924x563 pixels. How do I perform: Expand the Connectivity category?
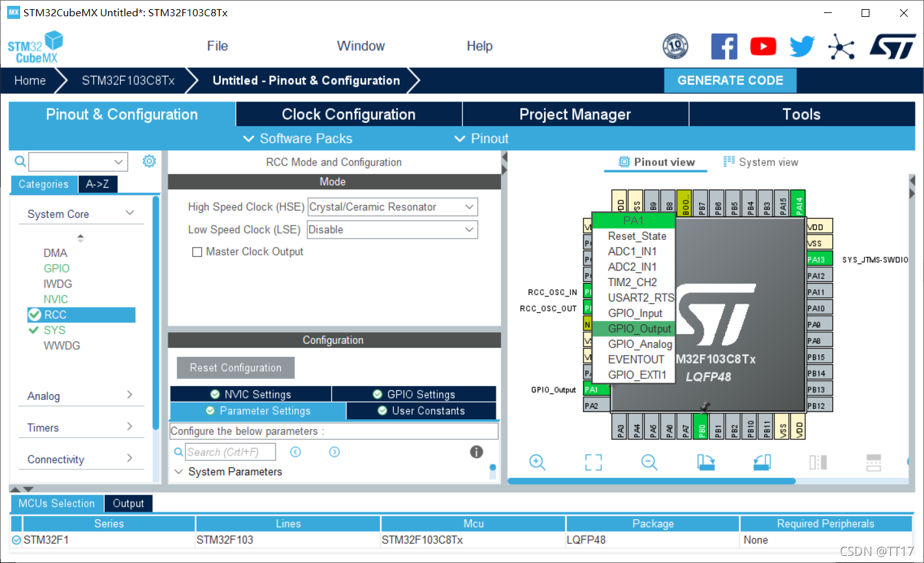pyautogui.click(x=130, y=458)
